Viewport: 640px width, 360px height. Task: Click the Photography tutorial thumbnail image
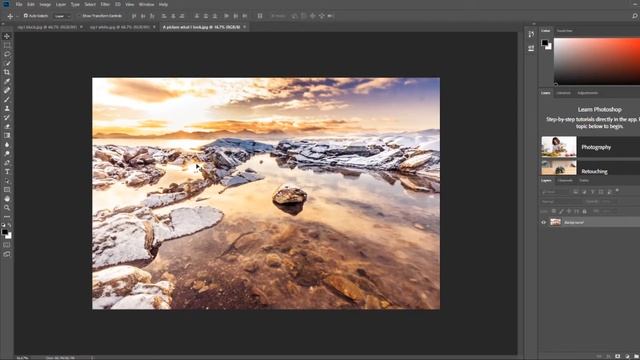click(x=559, y=147)
